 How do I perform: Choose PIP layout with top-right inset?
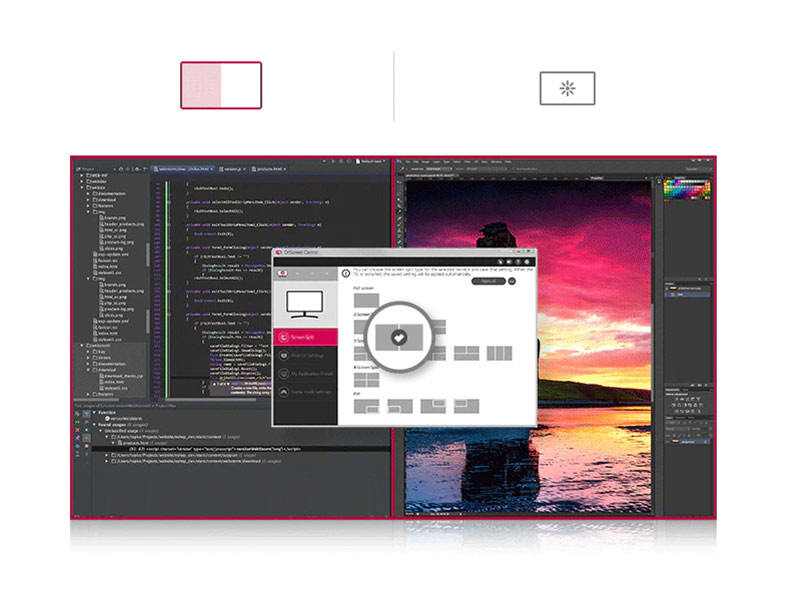pos(433,406)
